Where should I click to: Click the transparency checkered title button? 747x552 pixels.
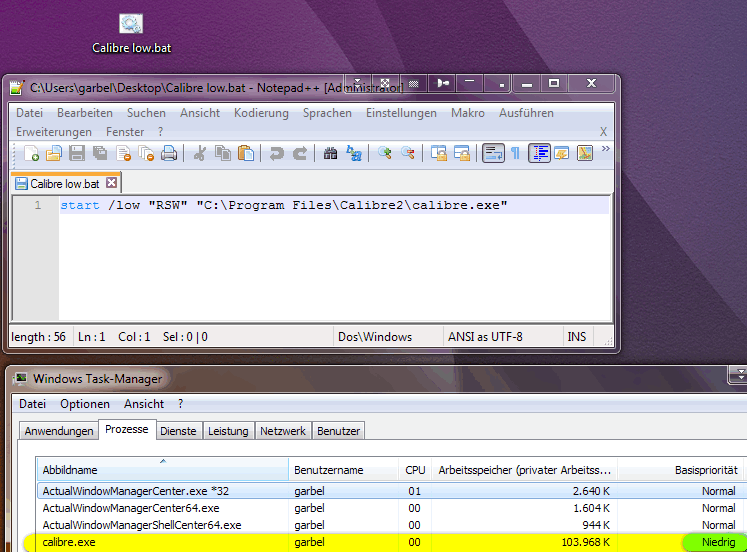pos(414,83)
